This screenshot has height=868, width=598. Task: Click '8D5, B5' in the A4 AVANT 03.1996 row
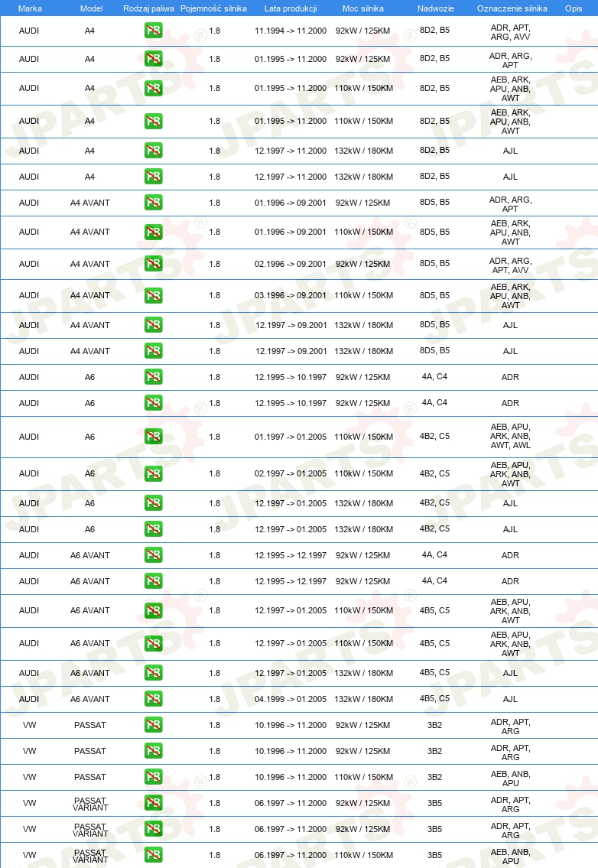tap(434, 296)
